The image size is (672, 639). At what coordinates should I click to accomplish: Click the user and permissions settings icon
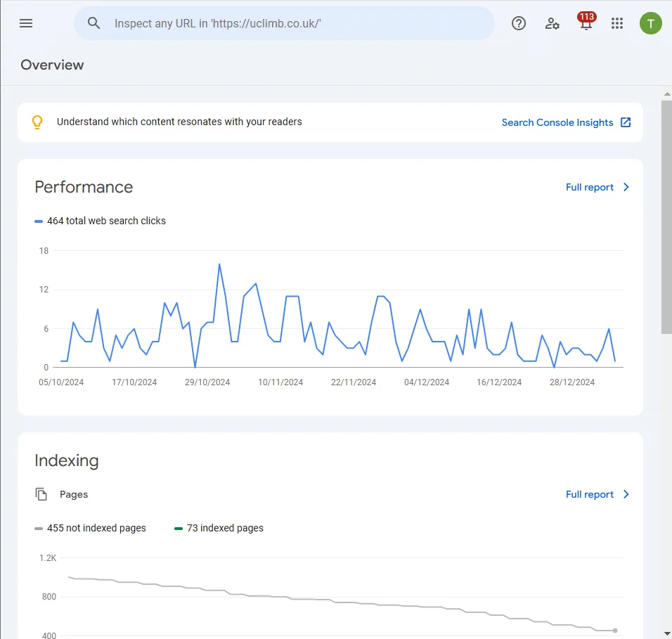tap(553, 24)
